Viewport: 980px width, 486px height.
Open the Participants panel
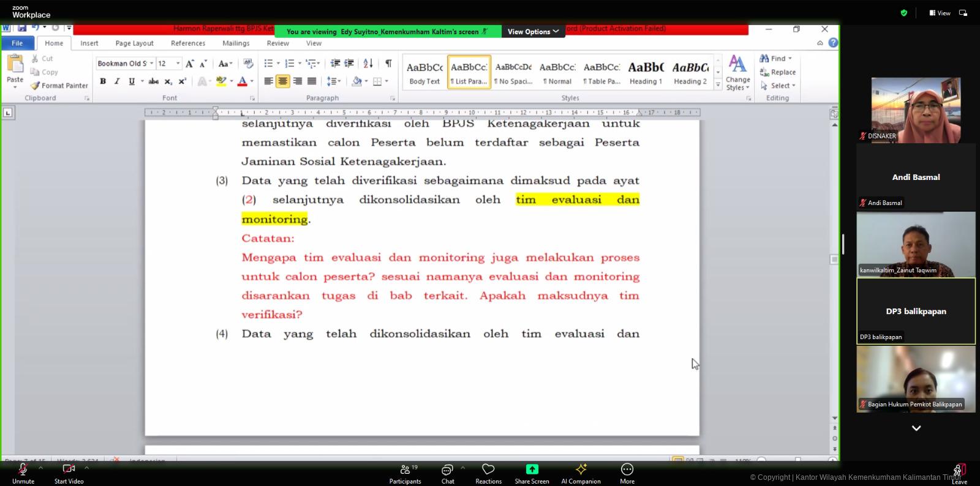click(405, 473)
